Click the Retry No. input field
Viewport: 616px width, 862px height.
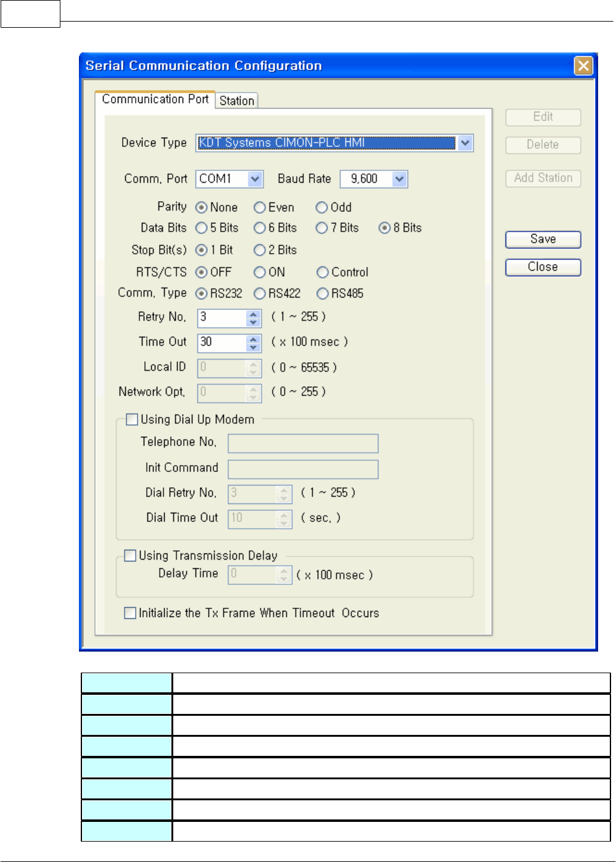point(222,318)
